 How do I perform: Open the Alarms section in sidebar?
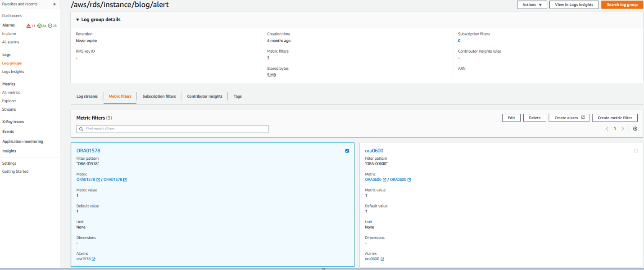pos(9,25)
